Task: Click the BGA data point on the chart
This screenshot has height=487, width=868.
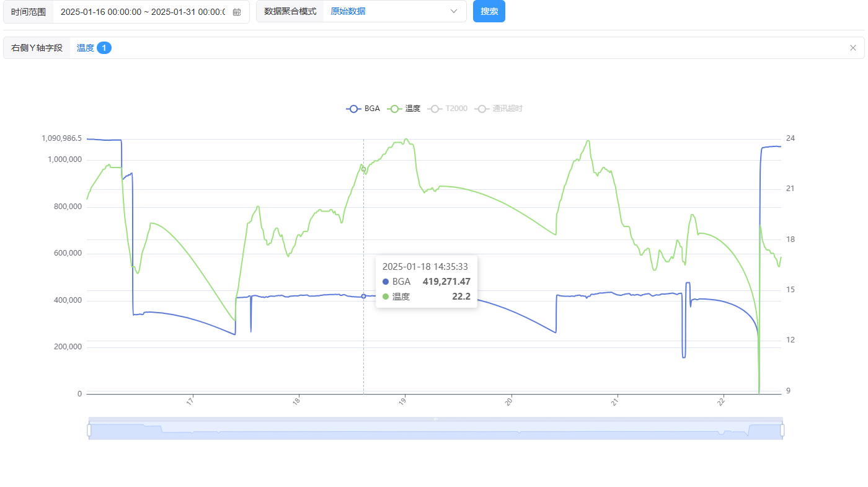Action: [364, 296]
